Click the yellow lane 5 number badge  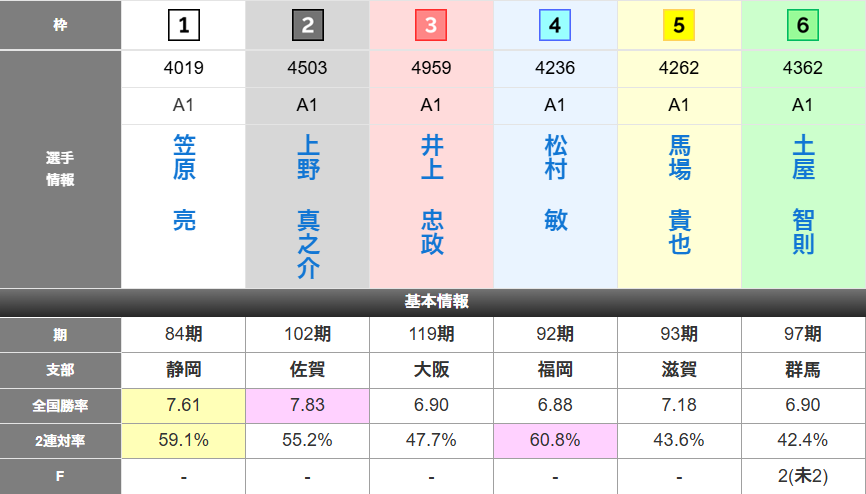(679, 25)
